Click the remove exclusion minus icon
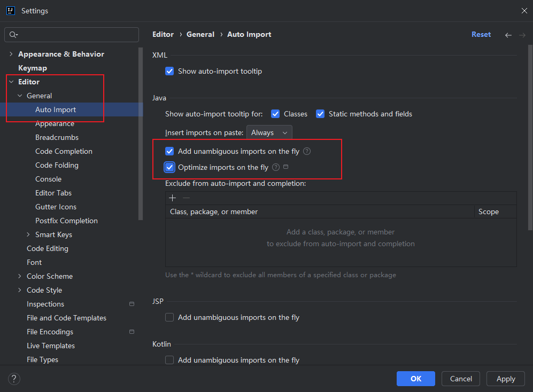Viewport: 533px width, 392px height. 186,198
